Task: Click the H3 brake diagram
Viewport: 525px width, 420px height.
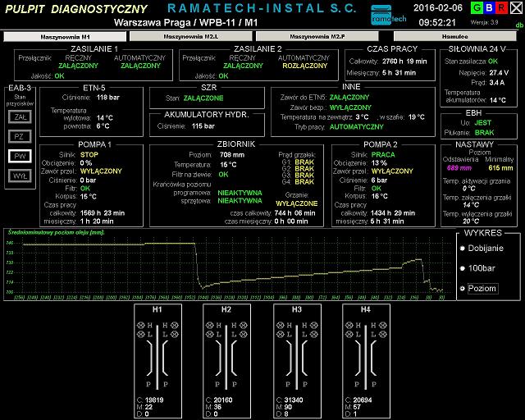Action: 297,361
